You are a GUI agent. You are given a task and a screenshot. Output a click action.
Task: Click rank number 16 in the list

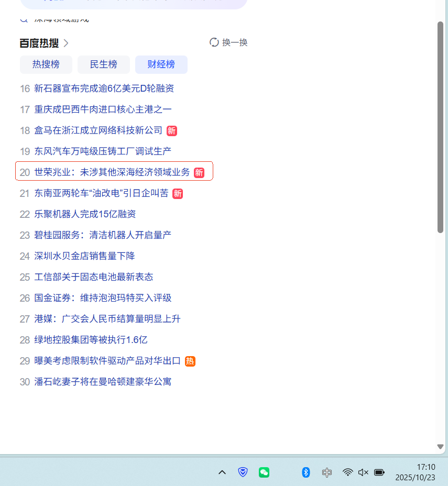pyautogui.click(x=25, y=89)
